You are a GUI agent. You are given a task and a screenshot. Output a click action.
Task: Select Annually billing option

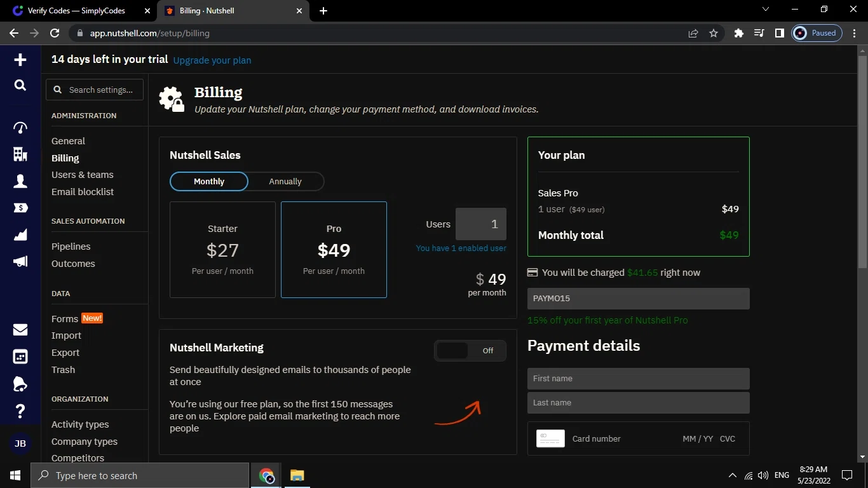[285, 181]
